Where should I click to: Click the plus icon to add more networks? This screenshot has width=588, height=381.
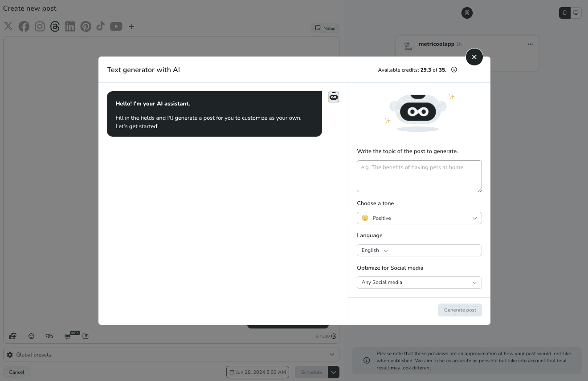pyautogui.click(x=131, y=26)
